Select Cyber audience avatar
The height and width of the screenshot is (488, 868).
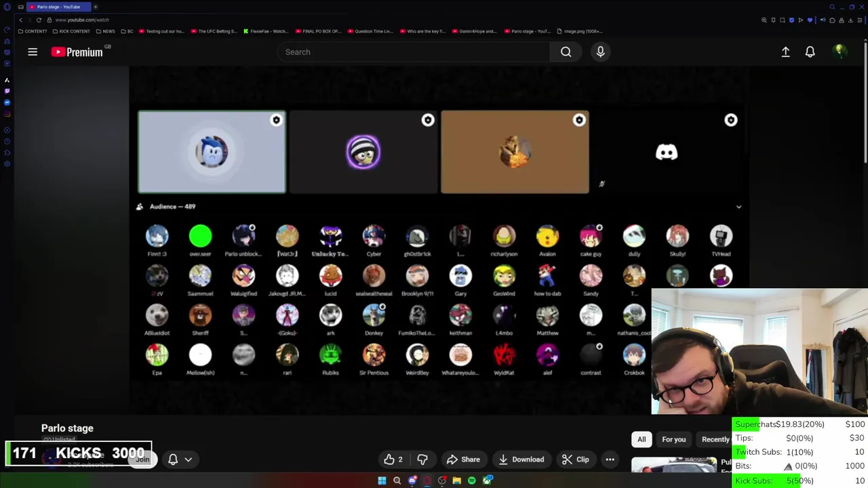374,236
